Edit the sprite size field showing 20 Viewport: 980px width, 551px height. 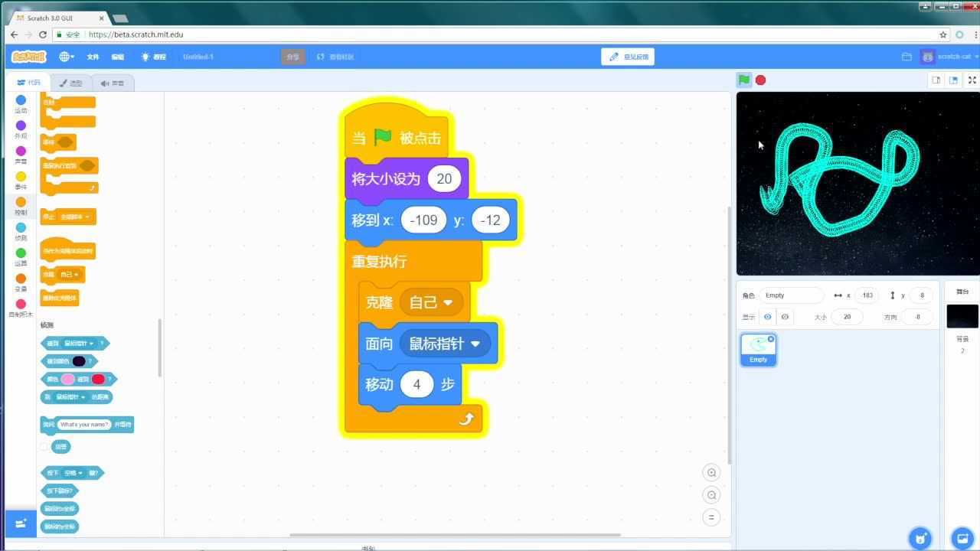847,316
